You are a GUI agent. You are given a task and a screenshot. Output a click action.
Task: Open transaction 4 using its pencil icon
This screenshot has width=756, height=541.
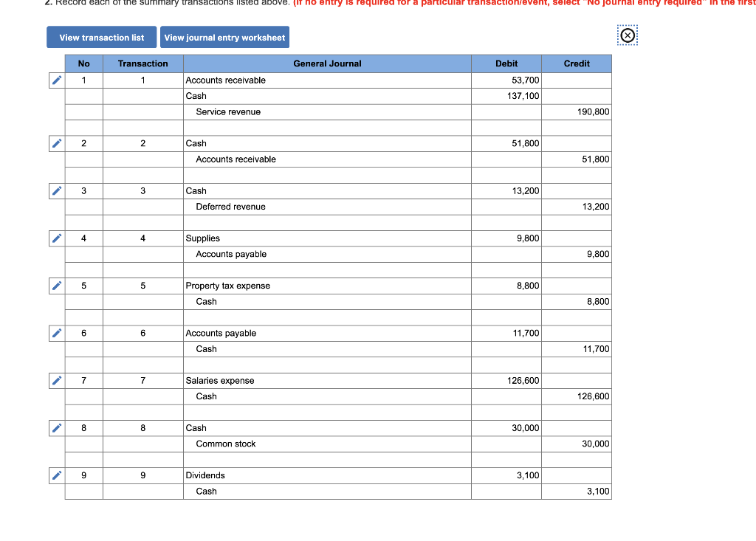(56, 238)
